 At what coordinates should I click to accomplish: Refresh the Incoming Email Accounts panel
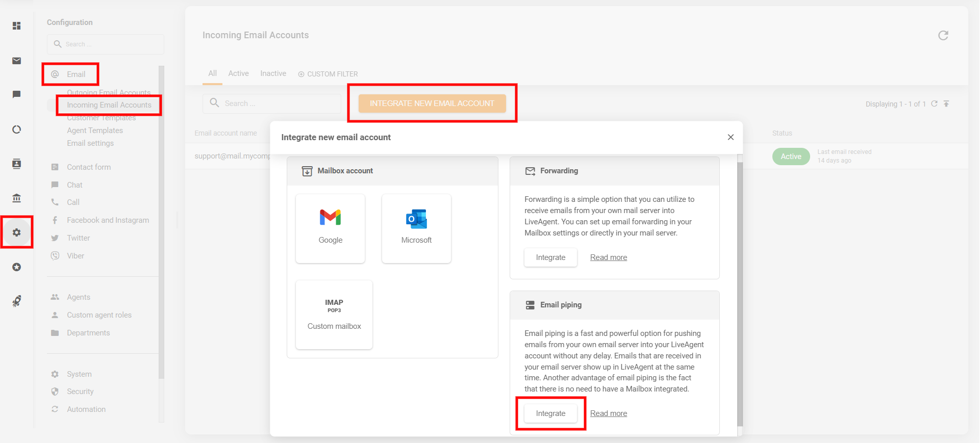point(943,35)
